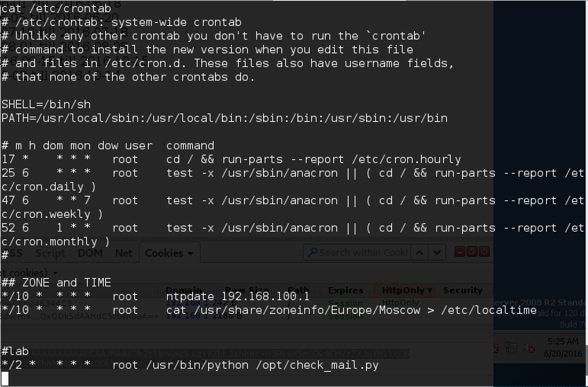Open the HttpOnly column sort arrow
The height and width of the screenshot is (387, 588).
pyautogui.click(x=430, y=291)
